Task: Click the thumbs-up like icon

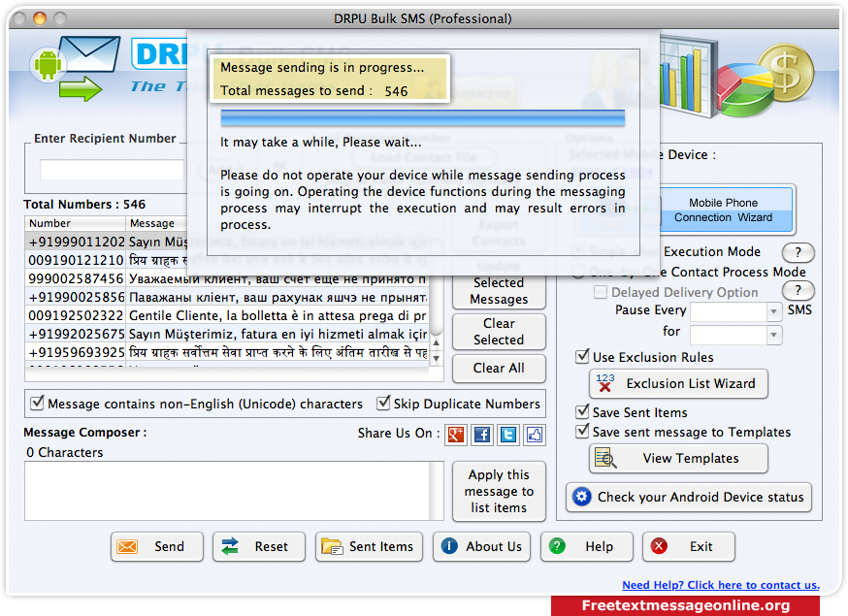Action: (x=535, y=435)
